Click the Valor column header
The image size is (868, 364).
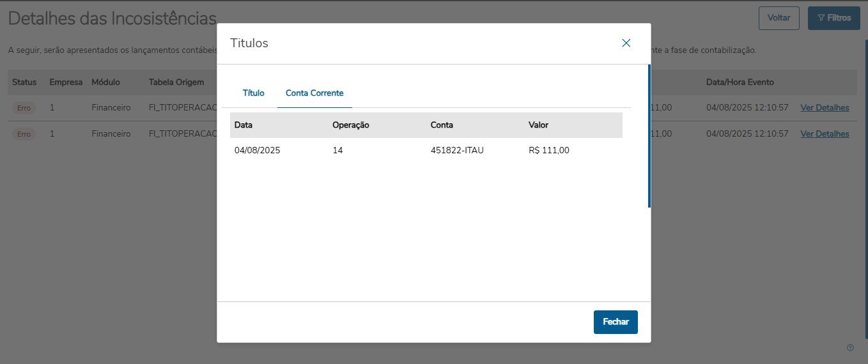click(x=538, y=125)
